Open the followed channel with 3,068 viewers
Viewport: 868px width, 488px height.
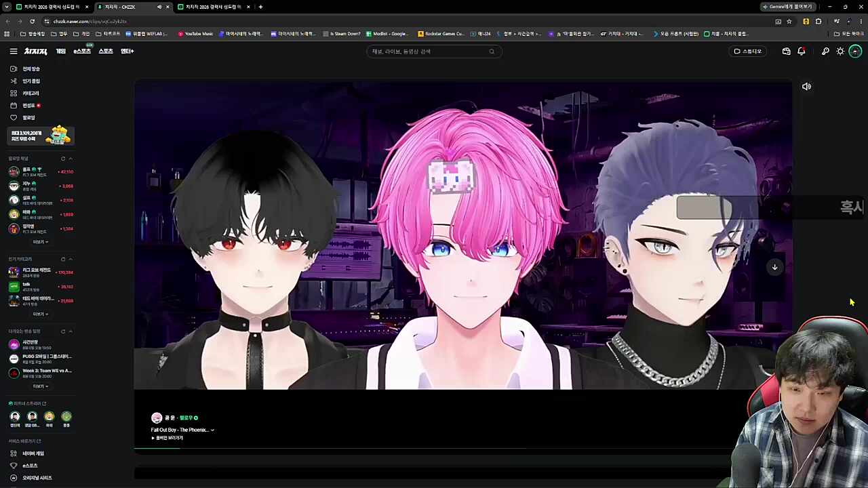[41, 185]
